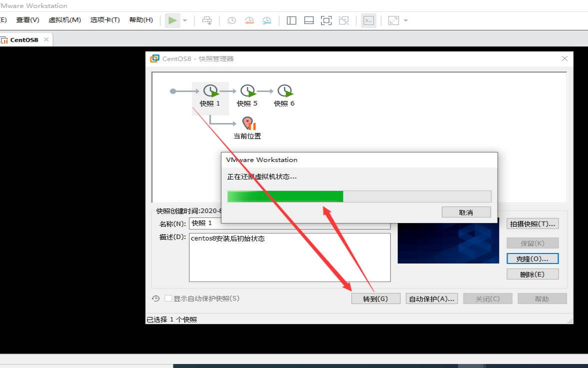Open the 帮助(H) menu
The height and width of the screenshot is (368, 588).
pyautogui.click(x=141, y=20)
